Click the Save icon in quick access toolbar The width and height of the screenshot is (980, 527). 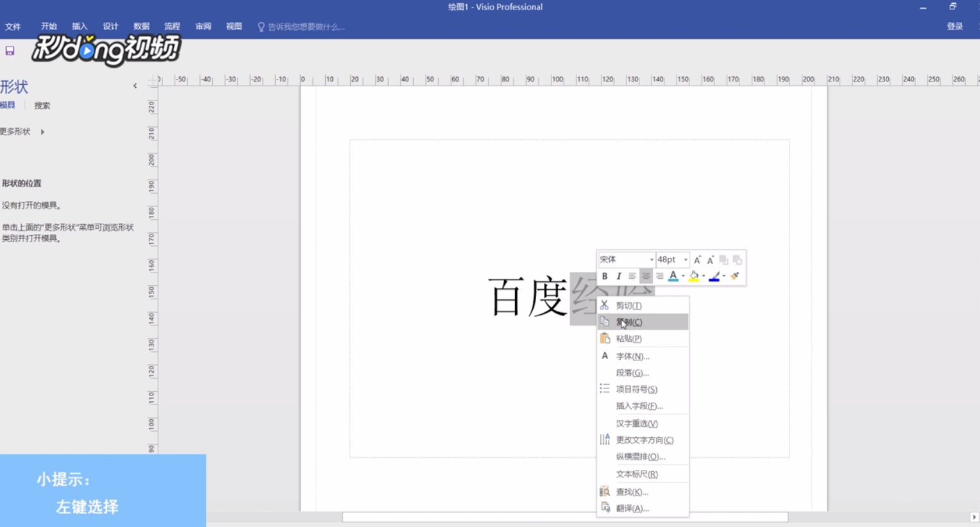click(x=10, y=51)
